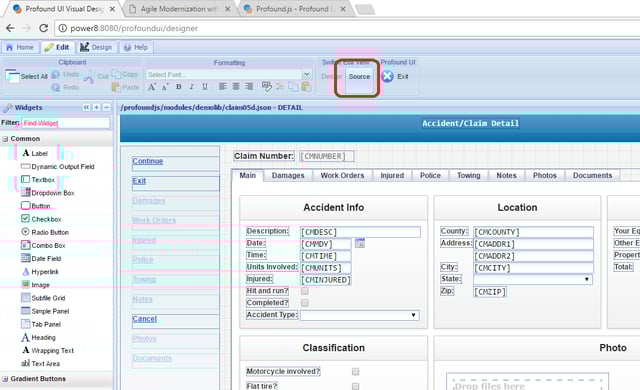Open the State dropdown

(533, 279)
